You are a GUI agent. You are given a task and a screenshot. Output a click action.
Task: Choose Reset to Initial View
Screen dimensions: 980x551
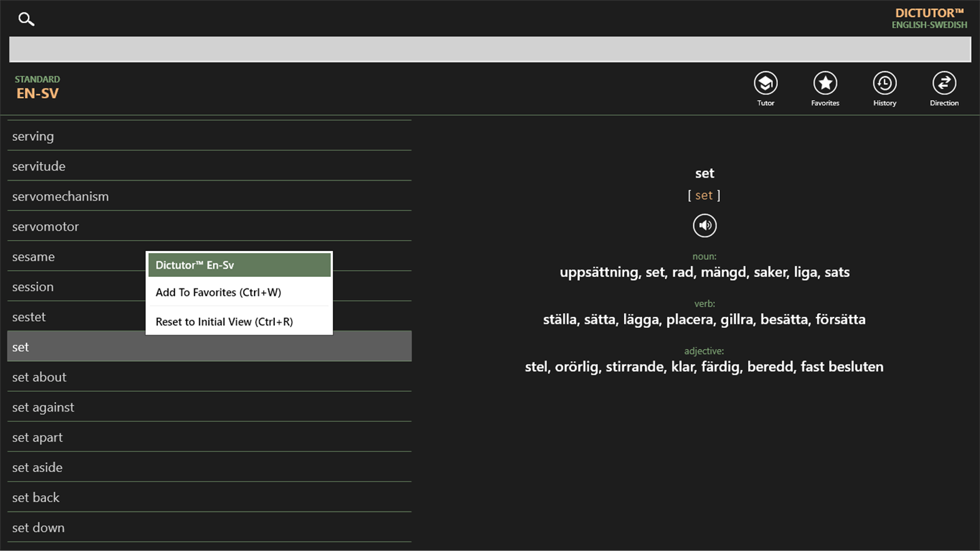coord(240,322)
